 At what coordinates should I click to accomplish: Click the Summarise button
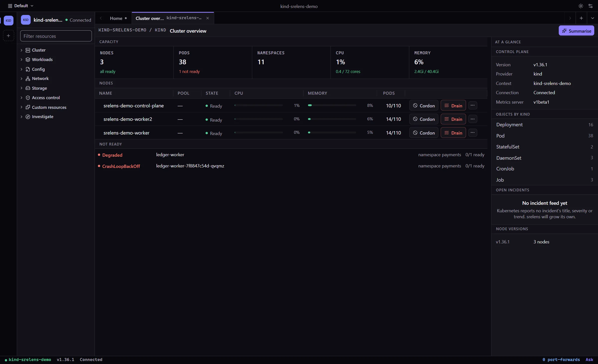click(x=576, y=31)
